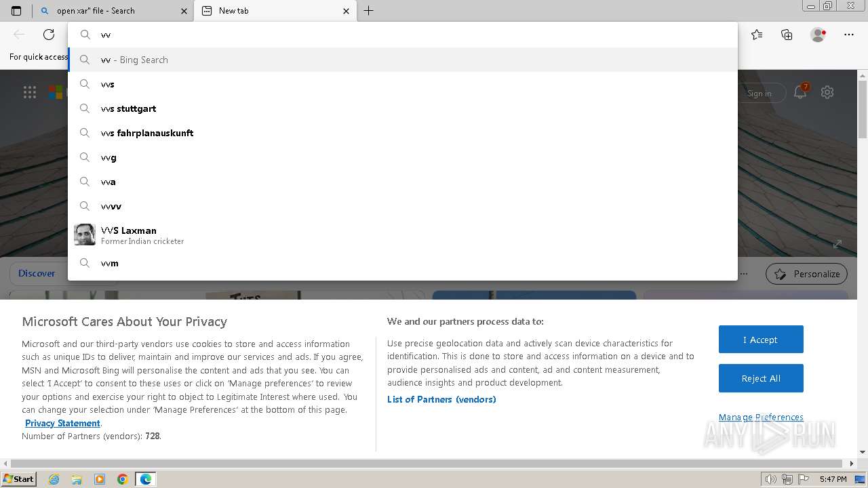Close the 'open xar file - Search' tab

pyautogui.click(x=184, y=11)
